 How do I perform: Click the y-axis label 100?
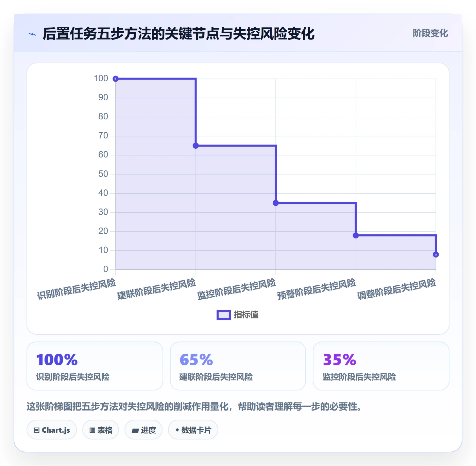101,79
